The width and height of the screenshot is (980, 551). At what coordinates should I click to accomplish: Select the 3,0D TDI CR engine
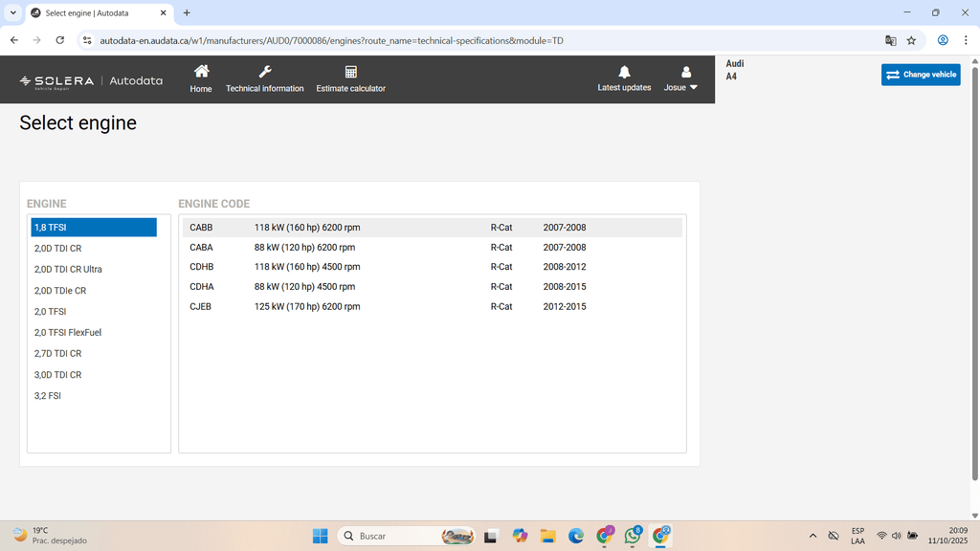pyautogui.click(x=57, y=375)
